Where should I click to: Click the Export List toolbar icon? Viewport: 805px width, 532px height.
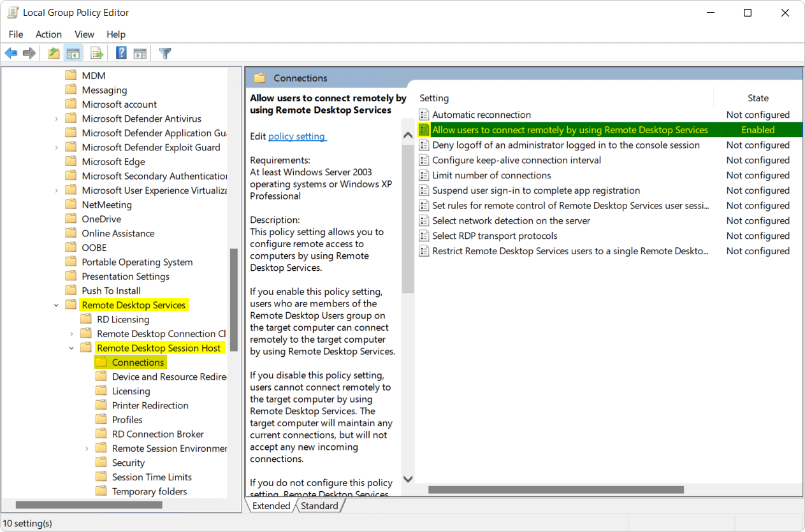pos(96,54)
